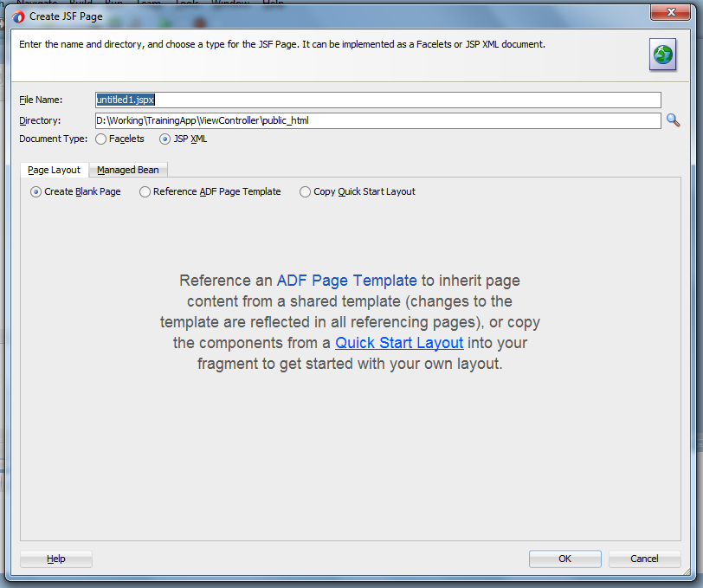This screenshot has width=703, height=588.
Task: Select the JSP XML document type
Action: [x=164, y=139]
